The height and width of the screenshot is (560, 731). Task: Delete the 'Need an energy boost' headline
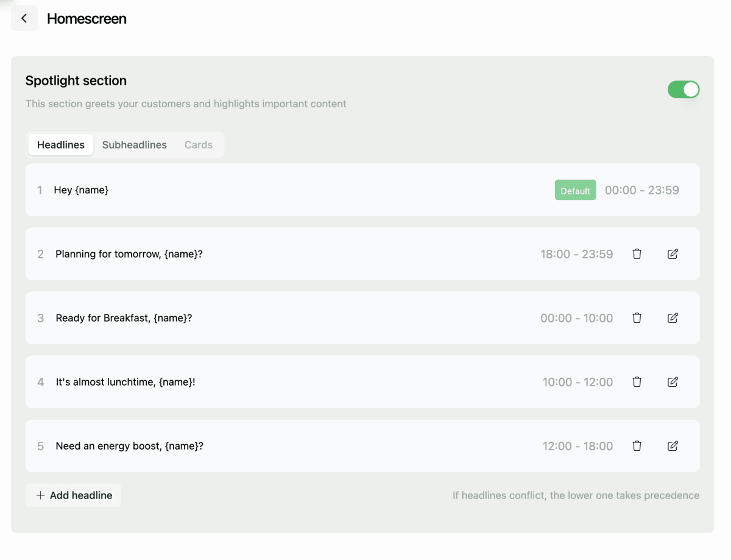coord(637,446)
